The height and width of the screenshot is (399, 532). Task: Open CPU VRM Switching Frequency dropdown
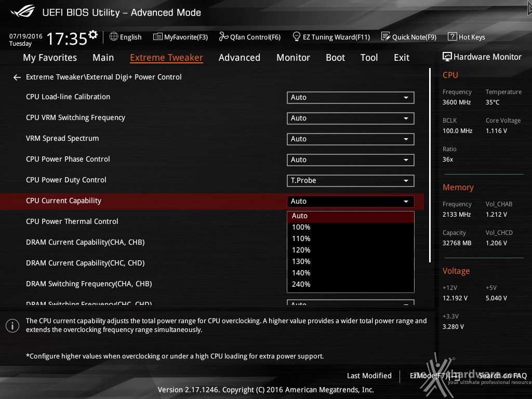pyautogui.click(x=351, y=118)
